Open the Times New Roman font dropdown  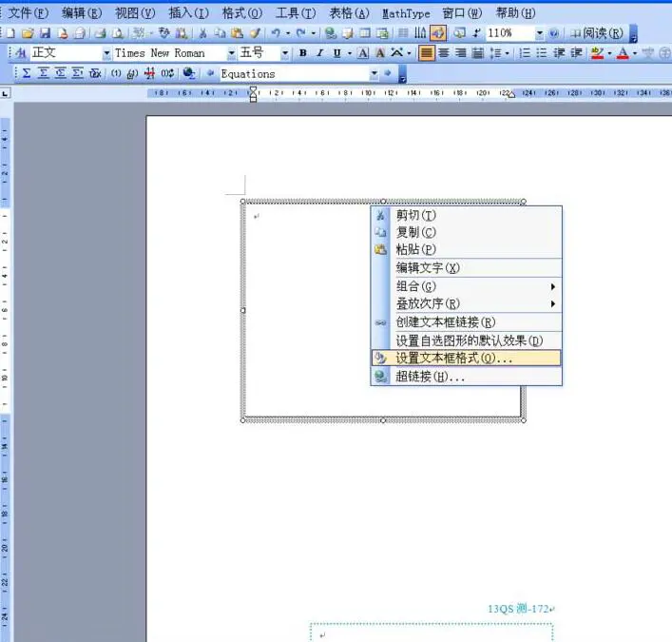(x=231, y=53)
